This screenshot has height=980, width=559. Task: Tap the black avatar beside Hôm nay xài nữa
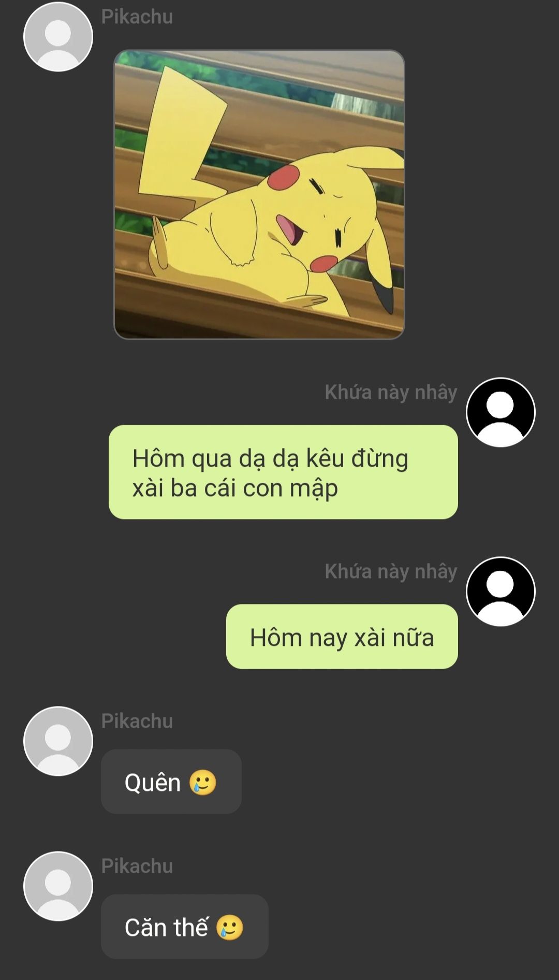[501, 592]
